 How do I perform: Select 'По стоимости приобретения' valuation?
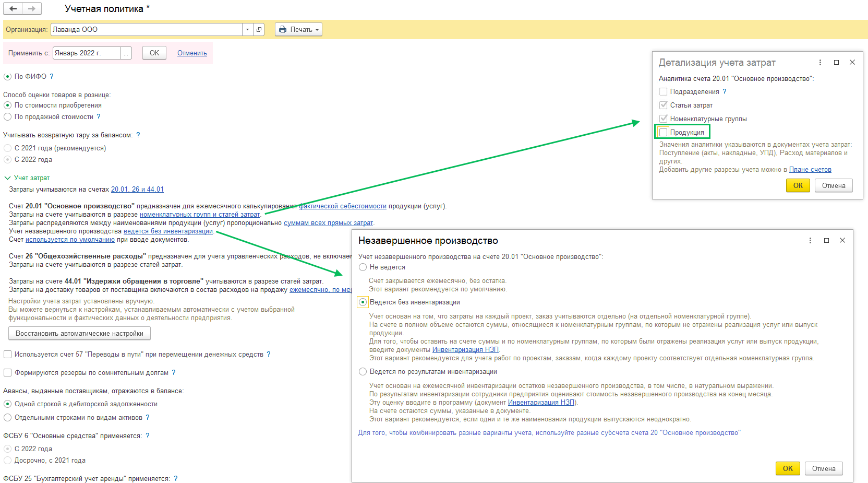click(x=8, y=105)
